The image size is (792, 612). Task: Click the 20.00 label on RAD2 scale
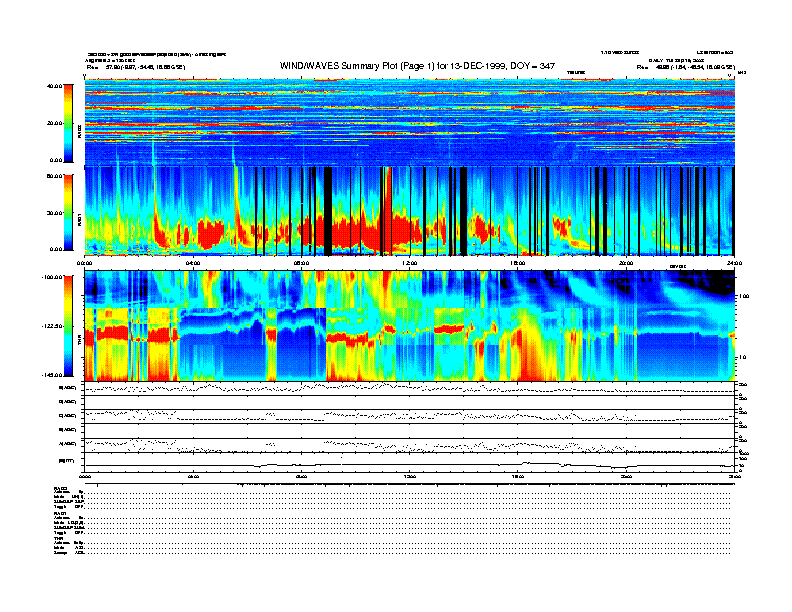(x=54, y=123)
